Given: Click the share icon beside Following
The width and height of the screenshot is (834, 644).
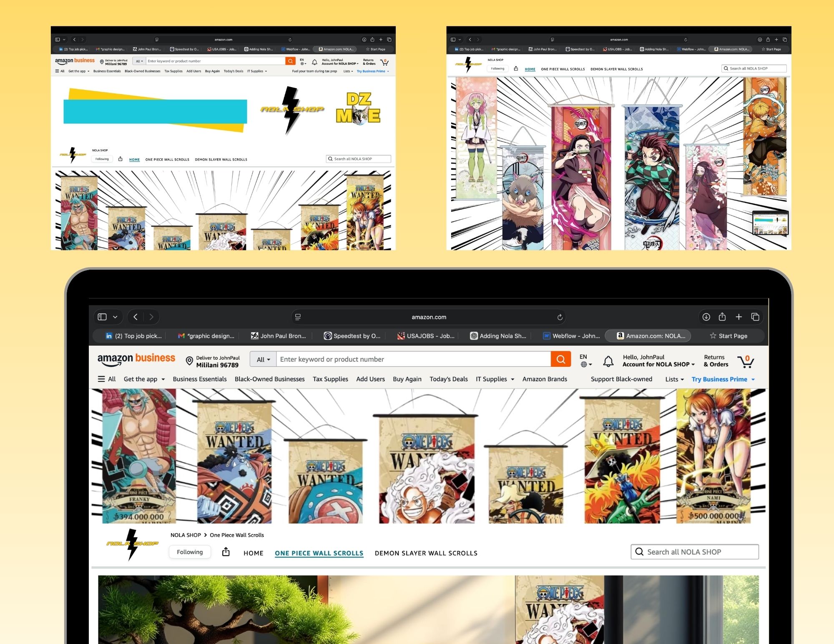Looking at the screenshot, I should [226, 552].
